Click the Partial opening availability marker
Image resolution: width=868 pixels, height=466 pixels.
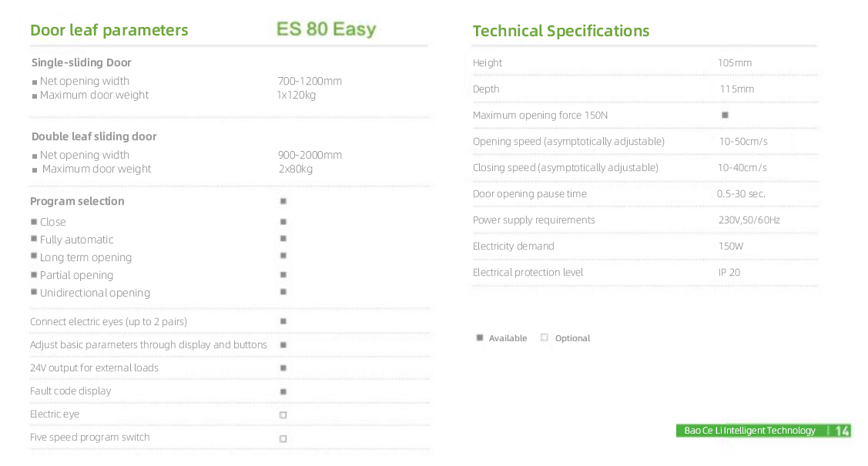point(283,274)
